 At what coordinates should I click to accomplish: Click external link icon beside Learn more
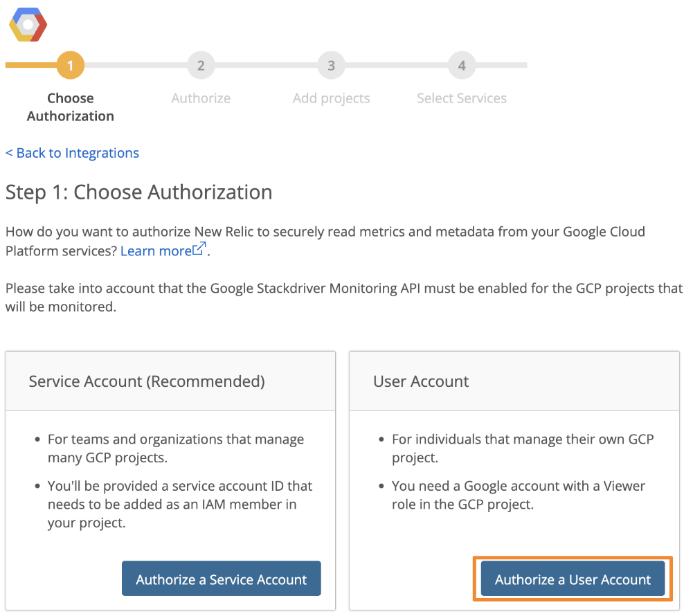tap(199, 250)
